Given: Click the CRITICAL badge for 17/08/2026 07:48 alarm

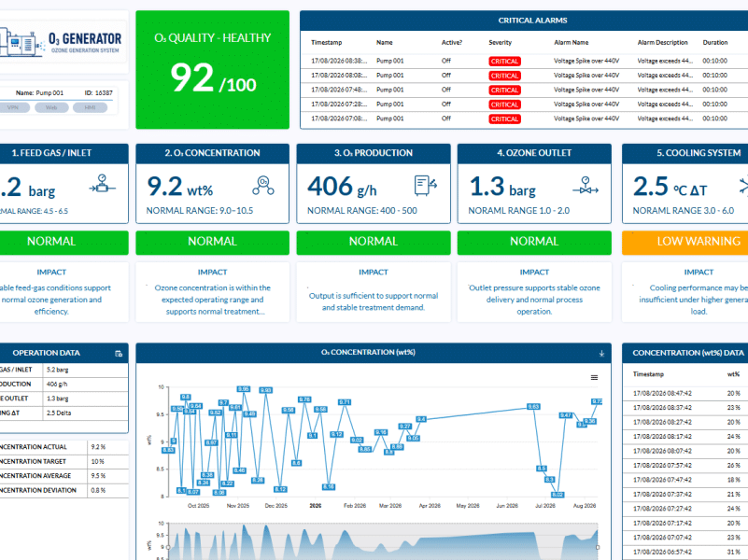Looking at the screenshot, I should point(504,90).
